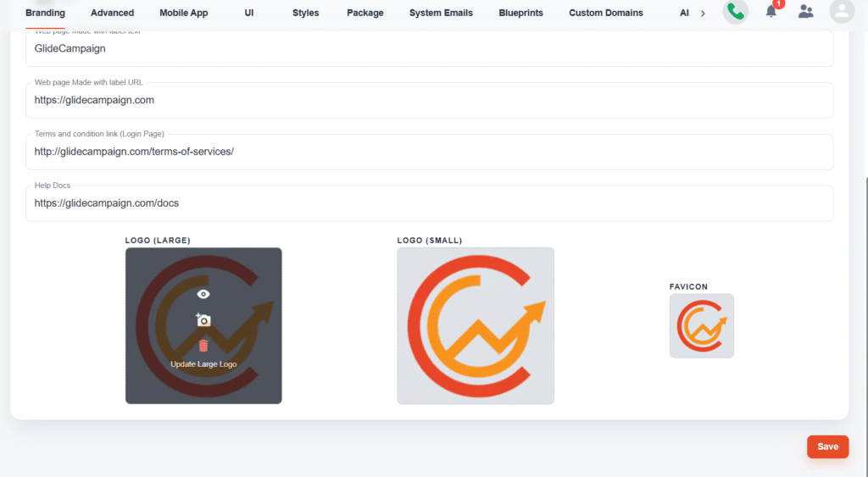Open the AI tab
The width and height of the screenshot is (868, 477).
click(684, 13)
